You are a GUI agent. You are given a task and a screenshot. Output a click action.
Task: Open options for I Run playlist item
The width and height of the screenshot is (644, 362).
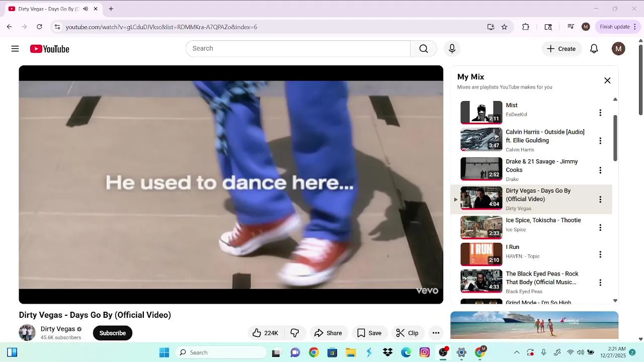[600, 254]
